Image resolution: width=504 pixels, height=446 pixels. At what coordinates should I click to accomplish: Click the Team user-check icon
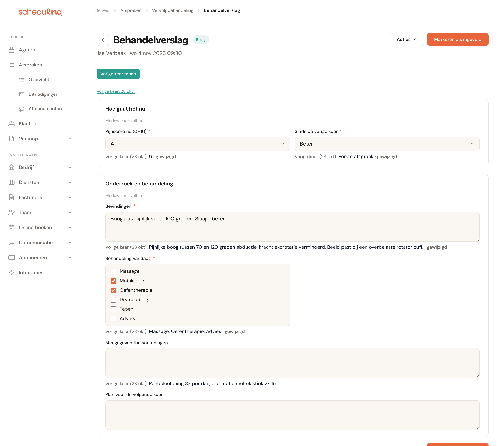(12, 213)
